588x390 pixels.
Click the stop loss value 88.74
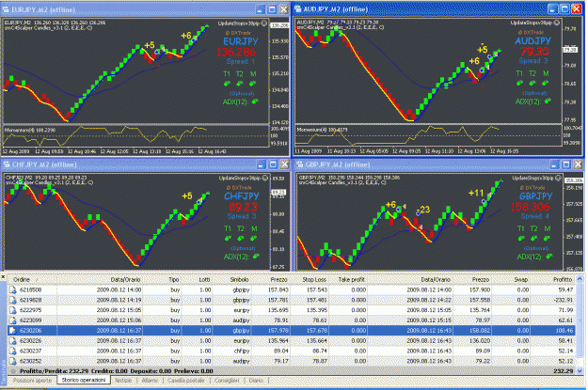318,351
